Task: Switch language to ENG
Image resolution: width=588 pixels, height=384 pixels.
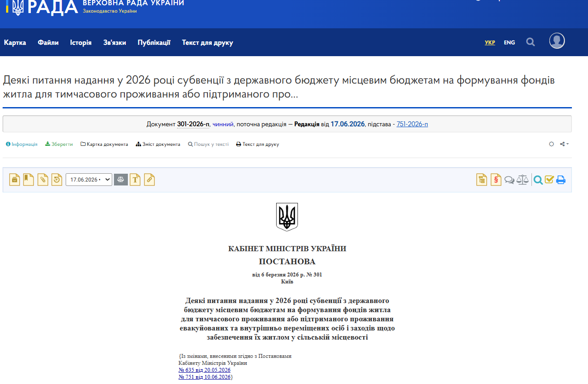Action: tap(509, 43)
